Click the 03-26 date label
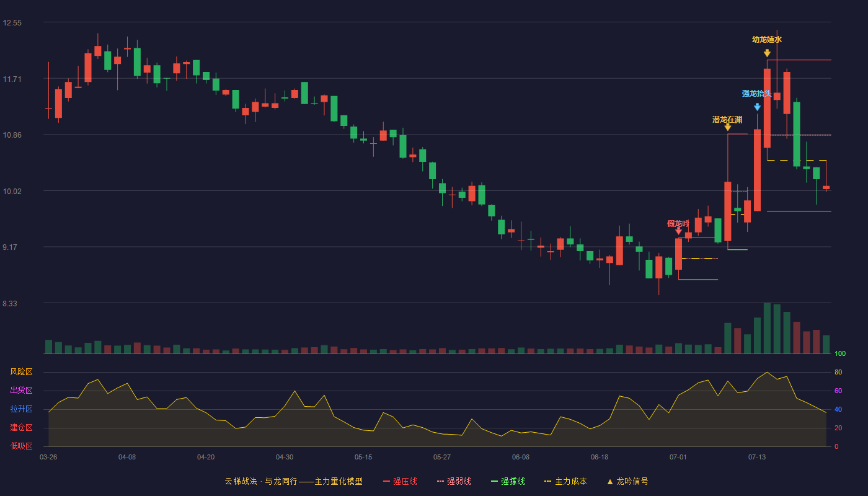868x496 pixels. (x=48, y=457)
